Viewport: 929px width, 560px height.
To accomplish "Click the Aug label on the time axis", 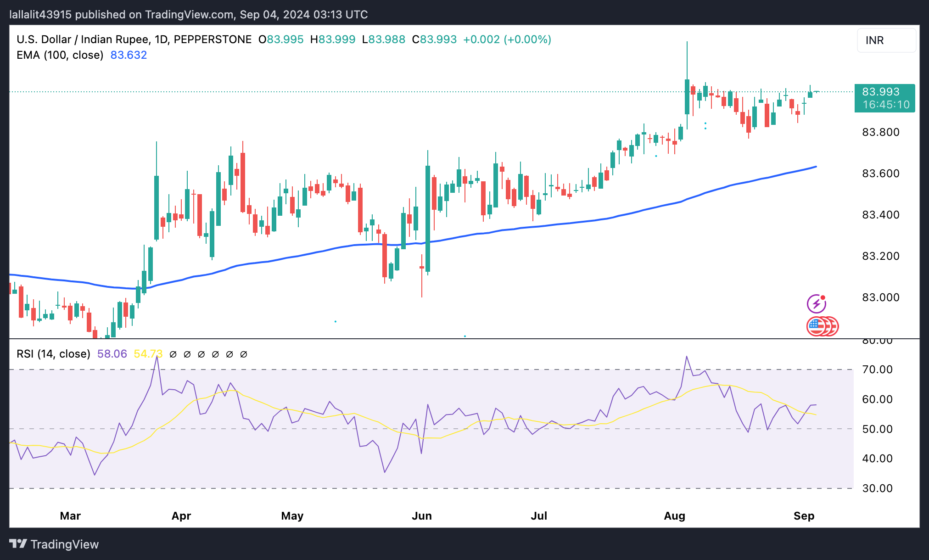I will 674,516.
